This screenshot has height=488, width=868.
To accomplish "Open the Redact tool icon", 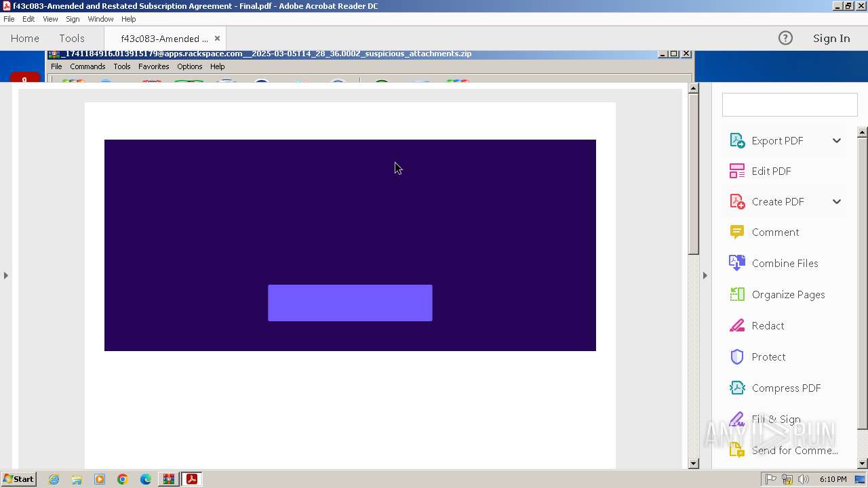I will pyautogui.click(x=737, y=325).
